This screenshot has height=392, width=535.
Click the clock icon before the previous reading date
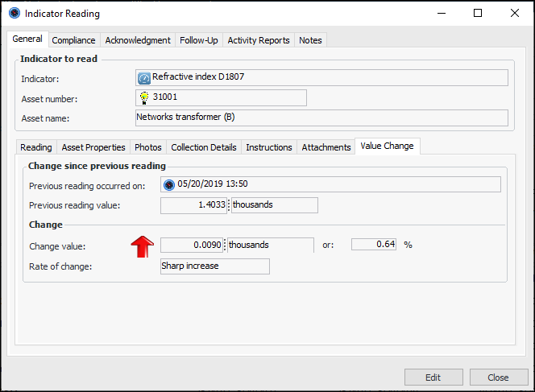pos(169,184)
